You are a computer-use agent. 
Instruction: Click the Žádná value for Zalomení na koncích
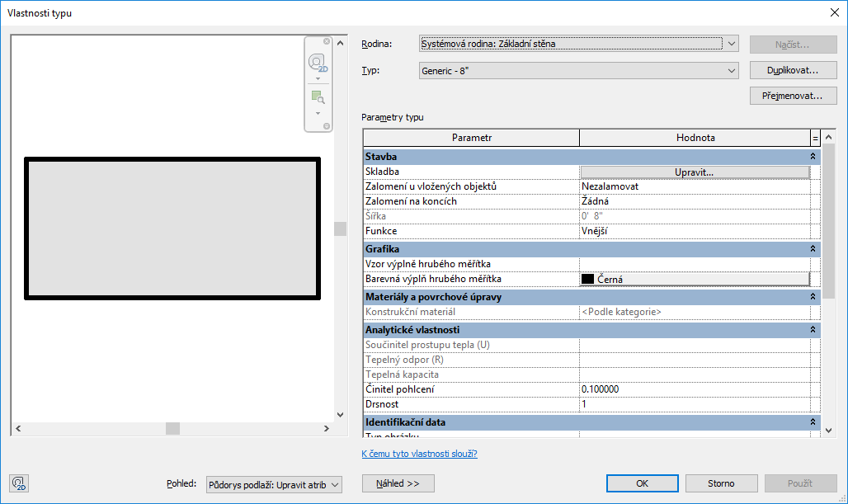coord(695,201)
